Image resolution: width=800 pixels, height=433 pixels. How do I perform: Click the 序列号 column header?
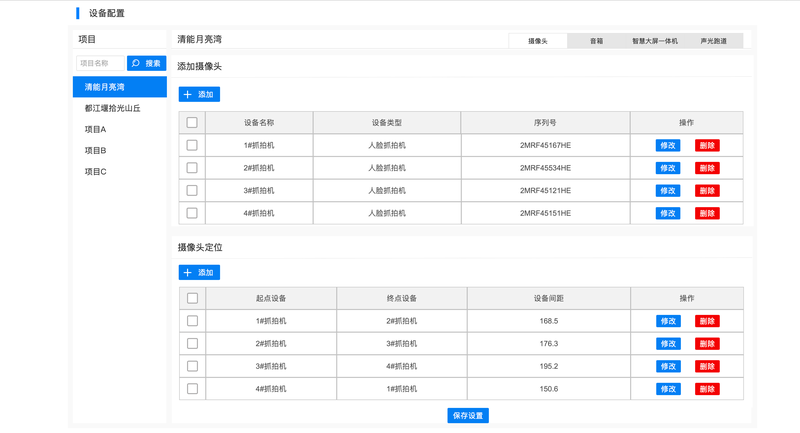(545, 122)
